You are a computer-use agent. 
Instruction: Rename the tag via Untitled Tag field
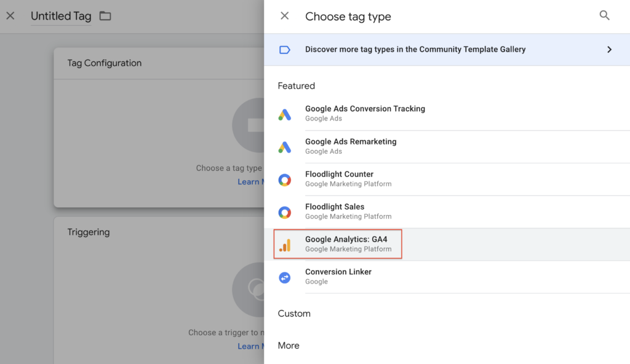click(61, 17)
